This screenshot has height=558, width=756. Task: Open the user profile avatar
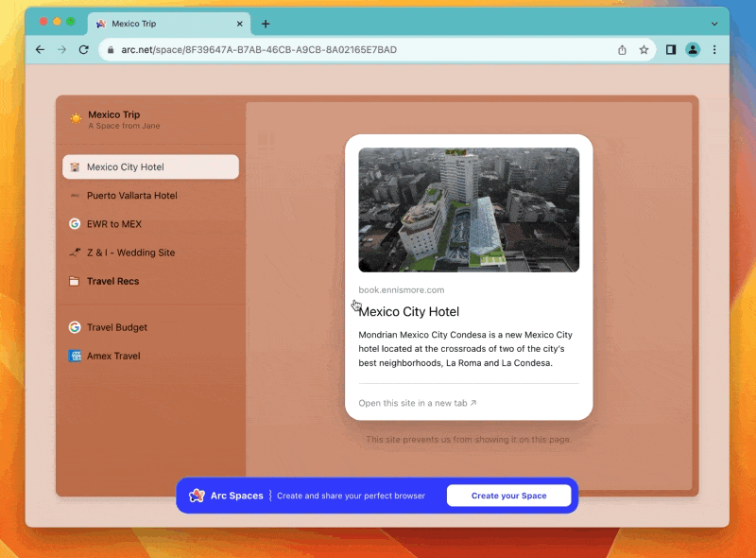(693, 50)
